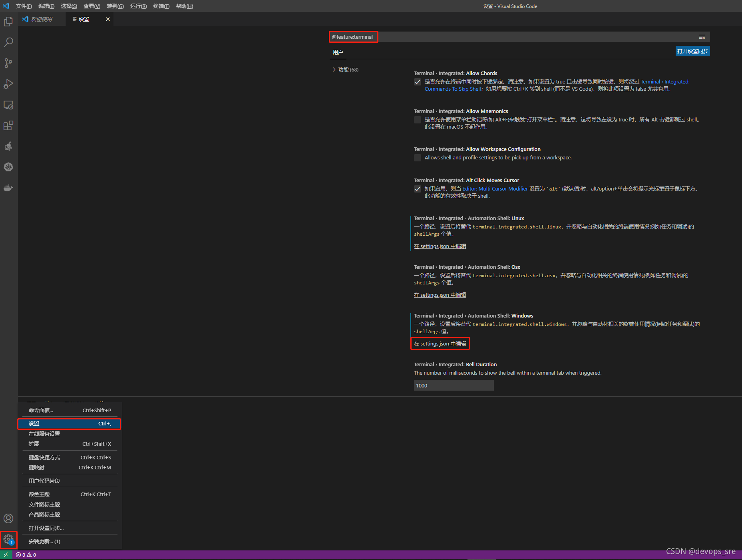
Task: Expand the 功能 (68) settings category
Action: pos(346,70)
